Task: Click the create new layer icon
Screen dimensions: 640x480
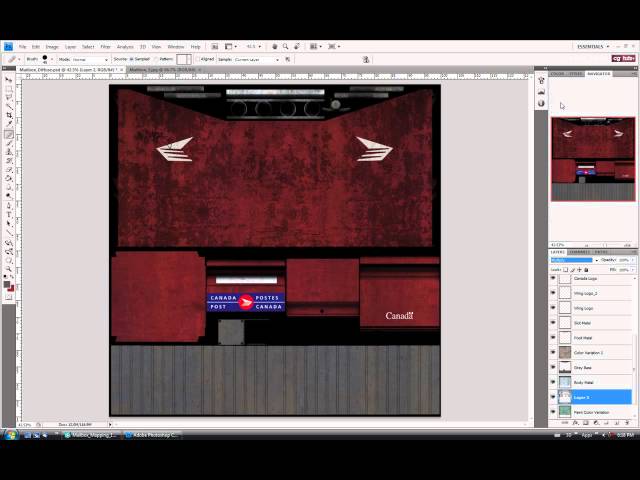Action: tap(619, 423)
